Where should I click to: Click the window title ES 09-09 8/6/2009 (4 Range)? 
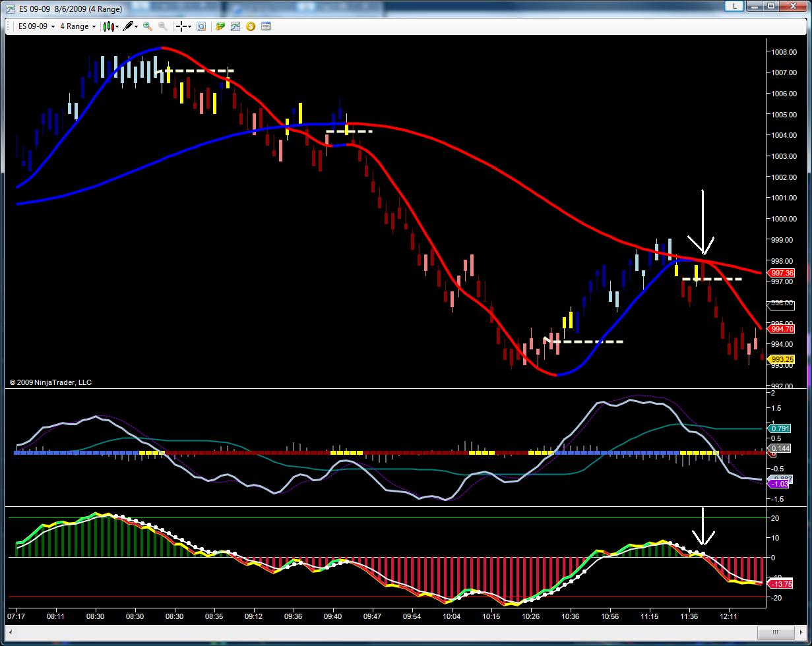[x=71, y=9]
